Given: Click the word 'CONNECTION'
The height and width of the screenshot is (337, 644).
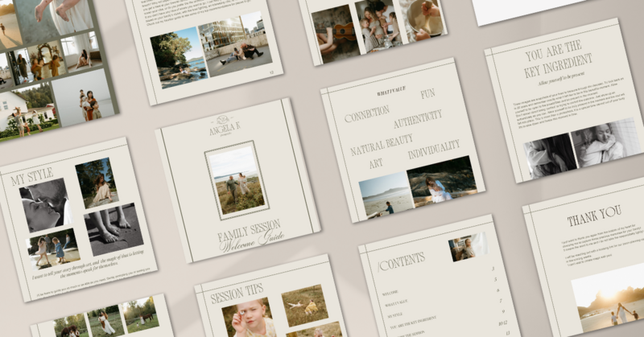Looking at the screenshot, I should click(367, 113).
